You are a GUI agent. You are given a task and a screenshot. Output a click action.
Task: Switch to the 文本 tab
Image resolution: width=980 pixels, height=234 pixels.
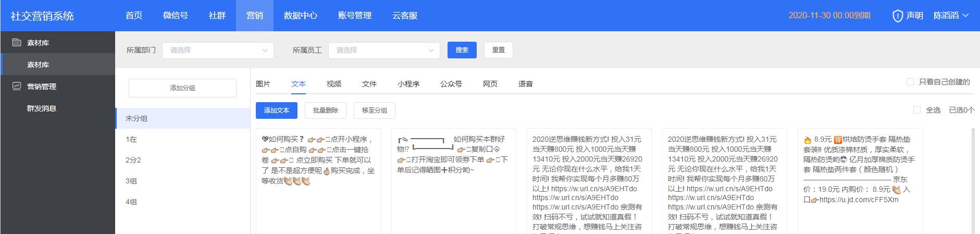299,83
